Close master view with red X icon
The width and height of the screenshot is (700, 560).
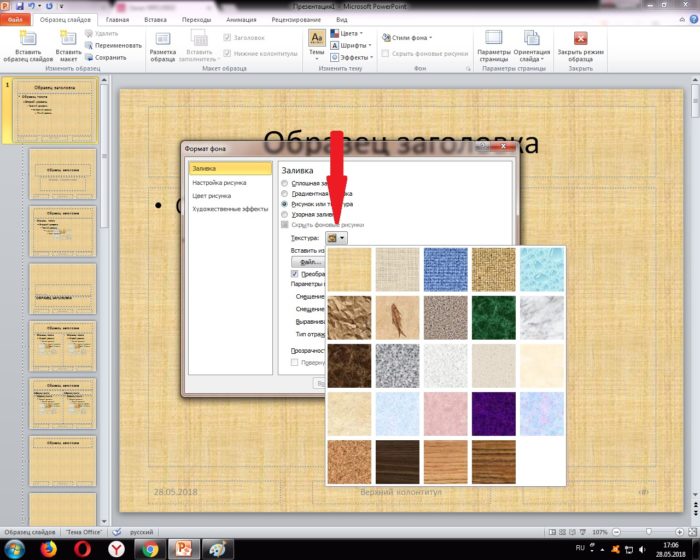point(580,38)
